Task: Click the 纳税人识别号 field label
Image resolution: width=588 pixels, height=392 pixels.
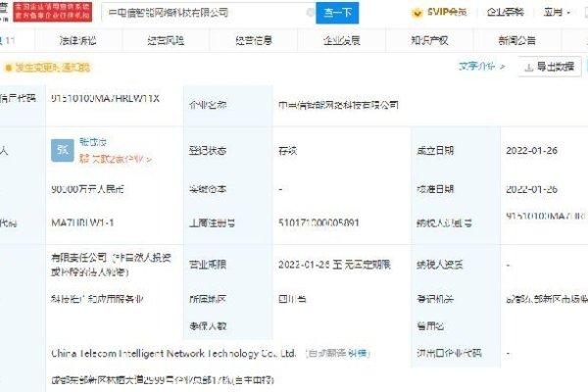Action: (444, 223)
